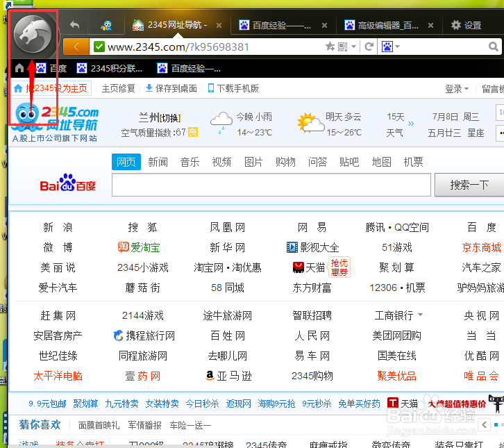Screen dimensions: 504x448
Task: Open the 携程旅行网 link
Action: click(144, 335)
